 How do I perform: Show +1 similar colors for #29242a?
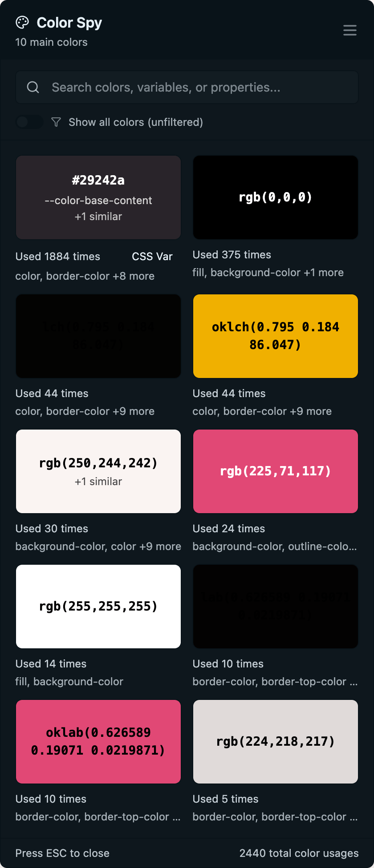[98, 217]
